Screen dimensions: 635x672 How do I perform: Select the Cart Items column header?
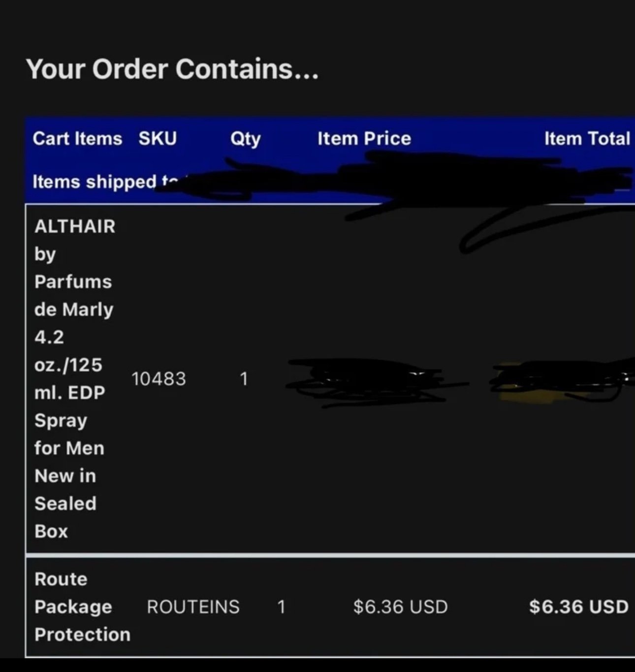pyautogui.click(x=77, y=139)
